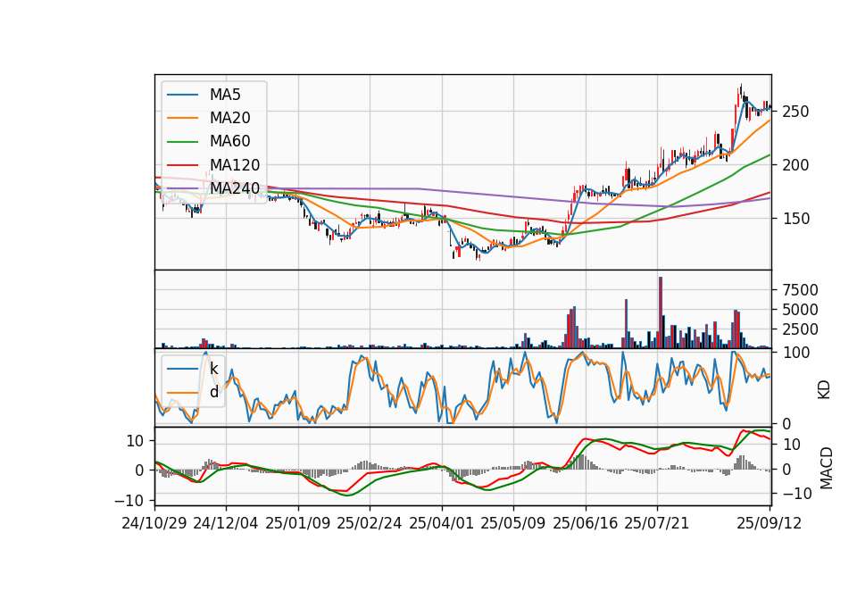Click the 2500 volume axis tick
Image resolution: width=857 pixels, height=616 pixels.
tap(800, 329)
